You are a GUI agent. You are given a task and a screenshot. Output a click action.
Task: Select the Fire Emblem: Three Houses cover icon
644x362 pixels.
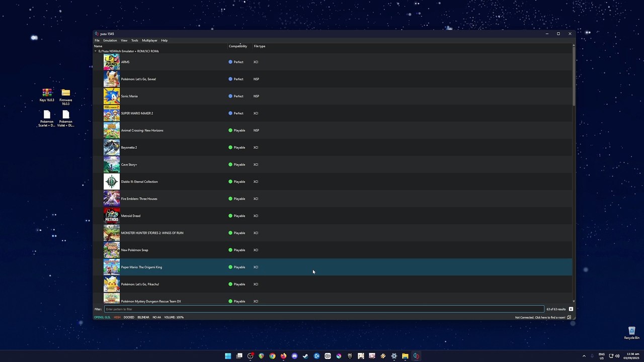point(112,199)
